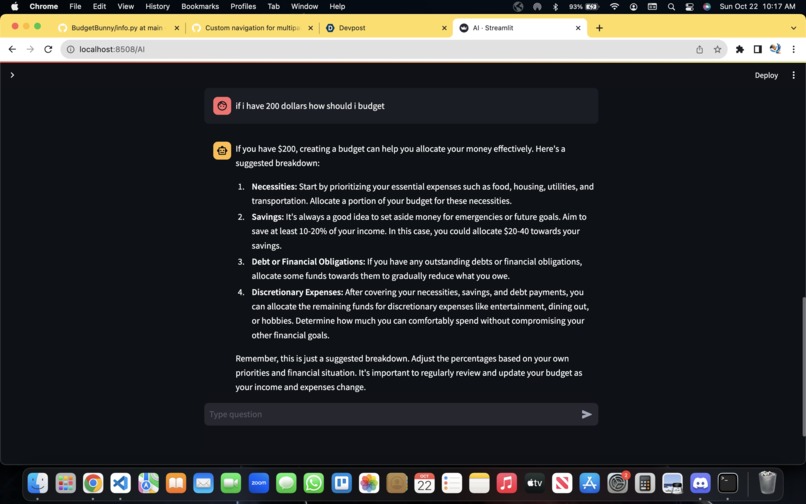Open the File menu

[x=75, y=7]
